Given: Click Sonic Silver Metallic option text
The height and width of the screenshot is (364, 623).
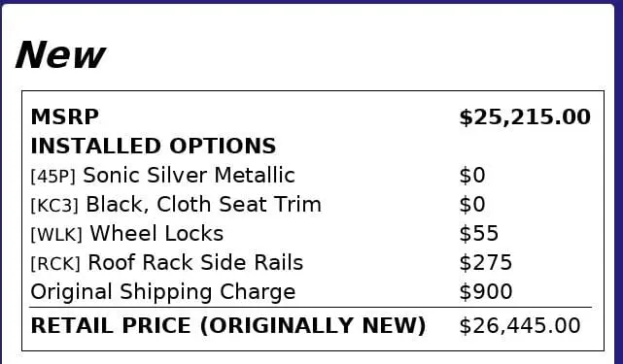Looking at the screenshot, I should click(x=190, y=175).
